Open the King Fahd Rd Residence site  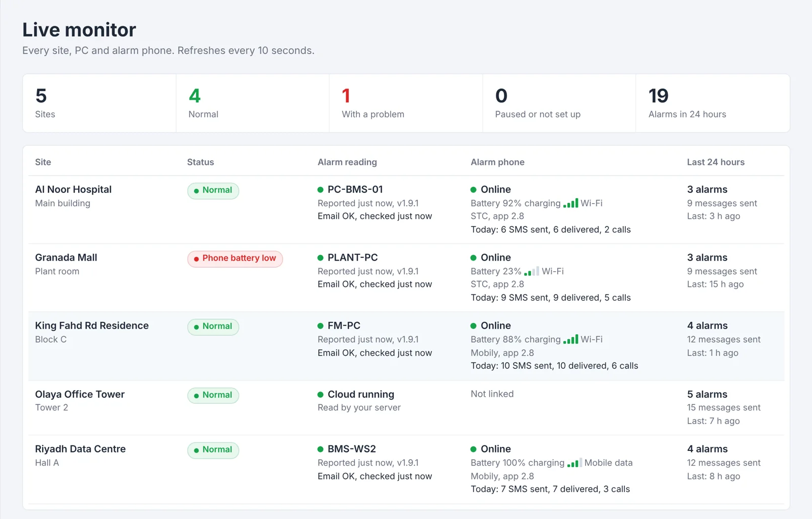(x=92, y=326)
